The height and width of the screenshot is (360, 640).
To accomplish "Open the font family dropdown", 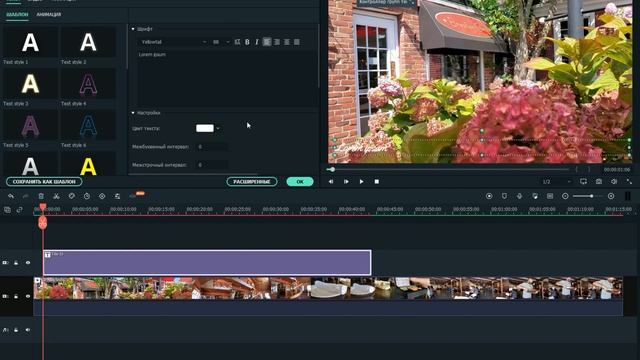I will 173,42.
